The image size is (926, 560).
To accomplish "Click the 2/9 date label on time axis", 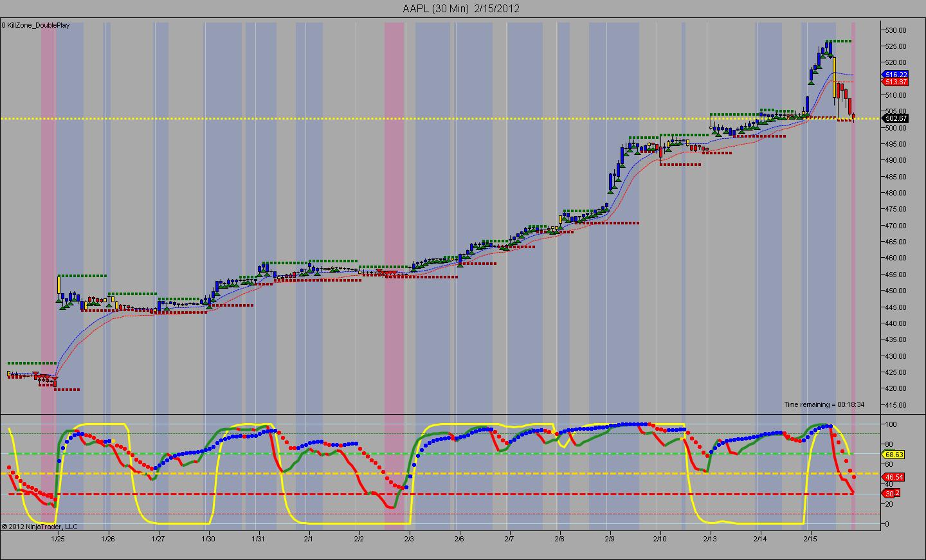I will point(610,539).
